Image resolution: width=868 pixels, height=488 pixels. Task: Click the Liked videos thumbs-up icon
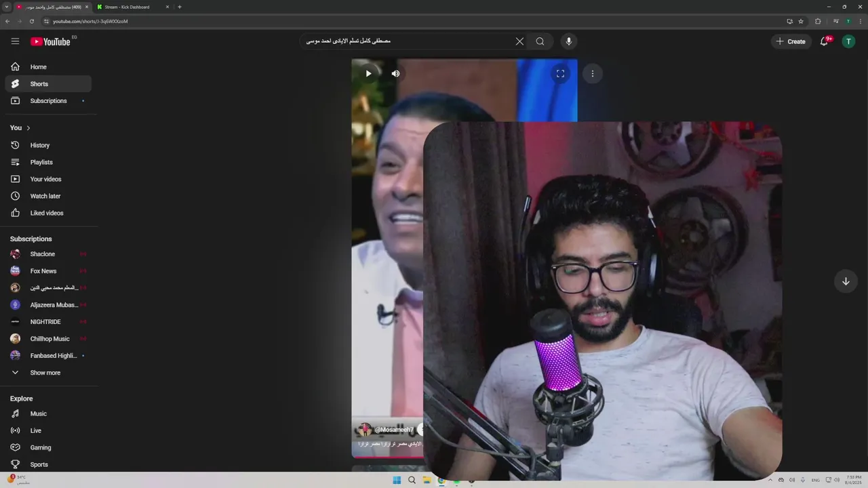click(x=15, y=213)
